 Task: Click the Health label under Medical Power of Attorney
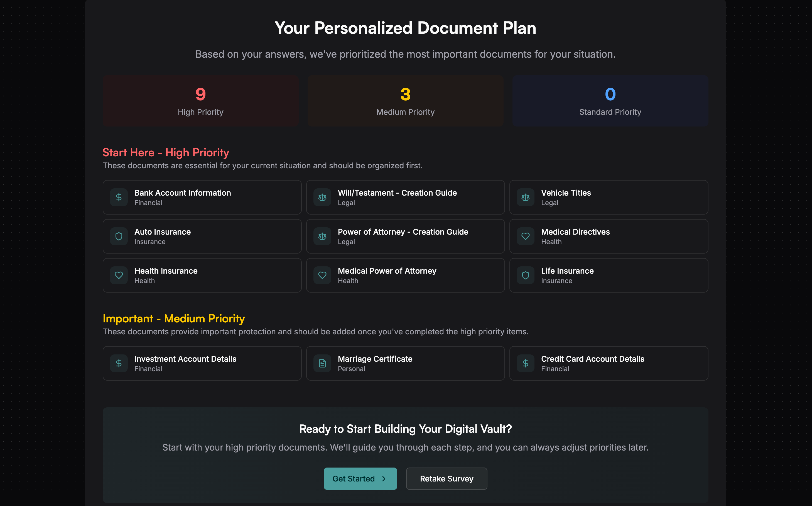click(348, 281)
